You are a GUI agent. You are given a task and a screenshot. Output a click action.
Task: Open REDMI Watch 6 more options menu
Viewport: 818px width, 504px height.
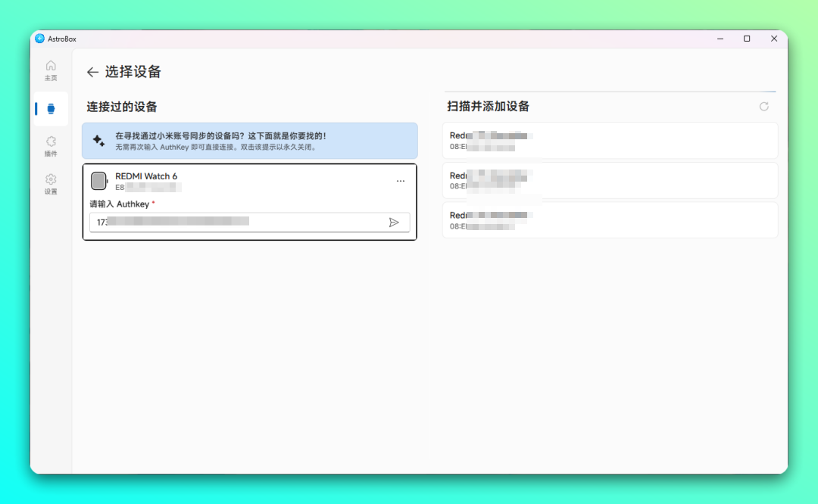pos(401,181)
